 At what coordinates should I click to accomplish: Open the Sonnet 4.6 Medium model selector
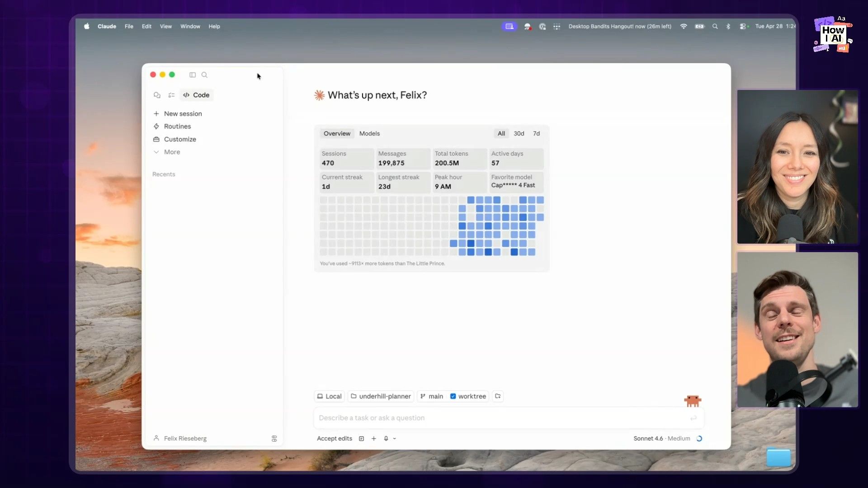(661, 439)
